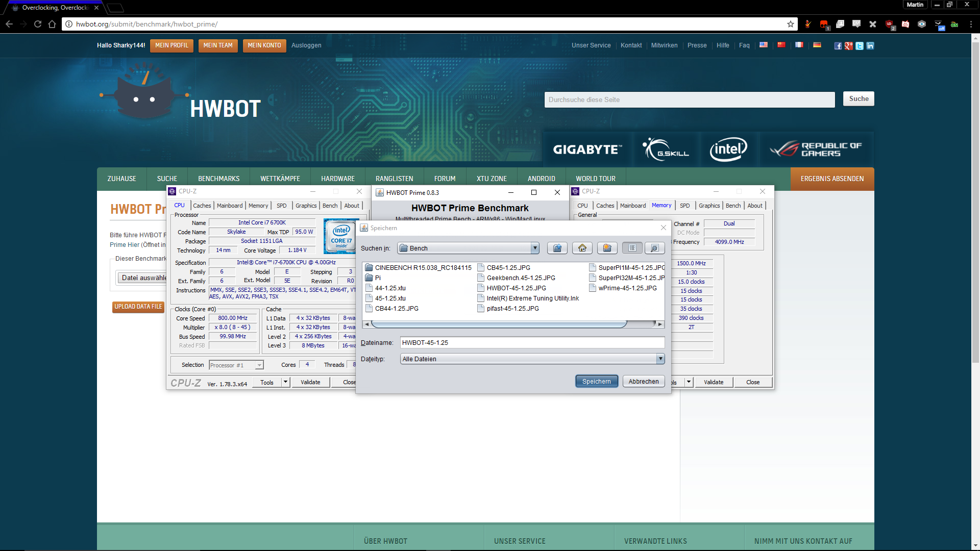
Task: Go up one folder level in save dialog
Action: click(557, 248)
